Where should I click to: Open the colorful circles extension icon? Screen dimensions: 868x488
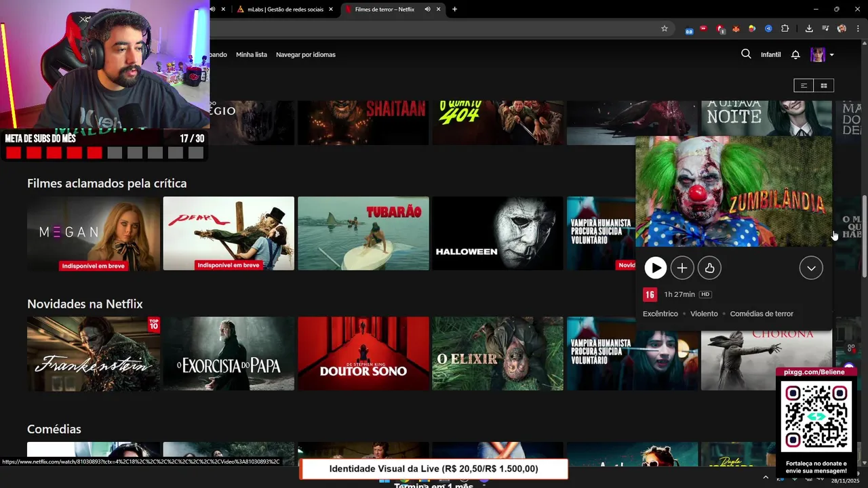(752, 28)
